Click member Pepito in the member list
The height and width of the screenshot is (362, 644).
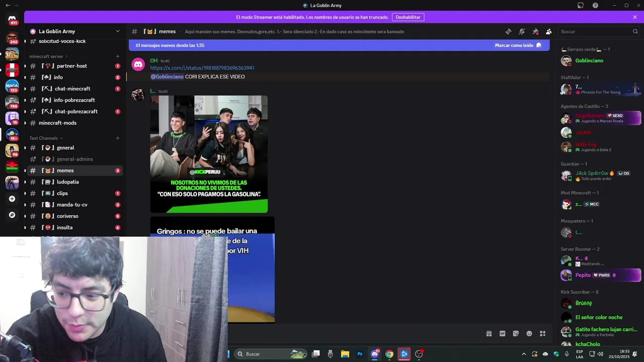pyautogui.click(x=600, y=275)
